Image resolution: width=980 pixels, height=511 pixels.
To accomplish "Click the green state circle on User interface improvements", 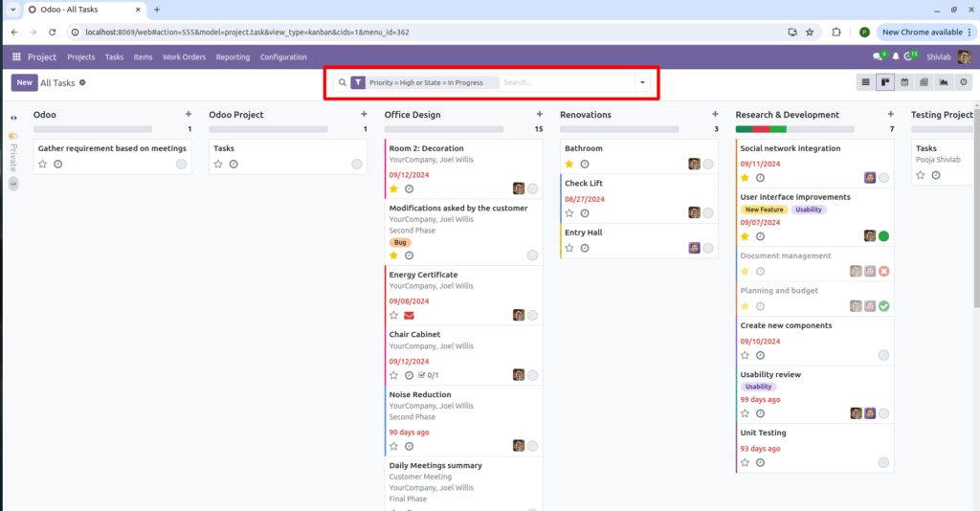I will point(883,235).
